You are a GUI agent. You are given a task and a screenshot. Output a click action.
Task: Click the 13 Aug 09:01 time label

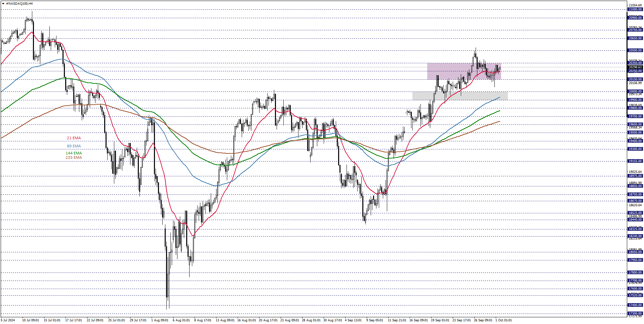(225, 320)
